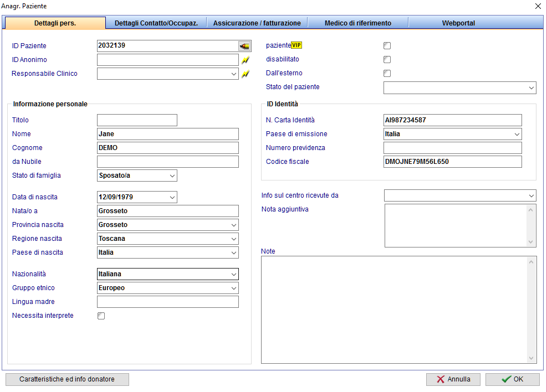Click the lightning icon beside Responsabile Clinico
This screenshot has width=547, height=392.
(246, 74)
